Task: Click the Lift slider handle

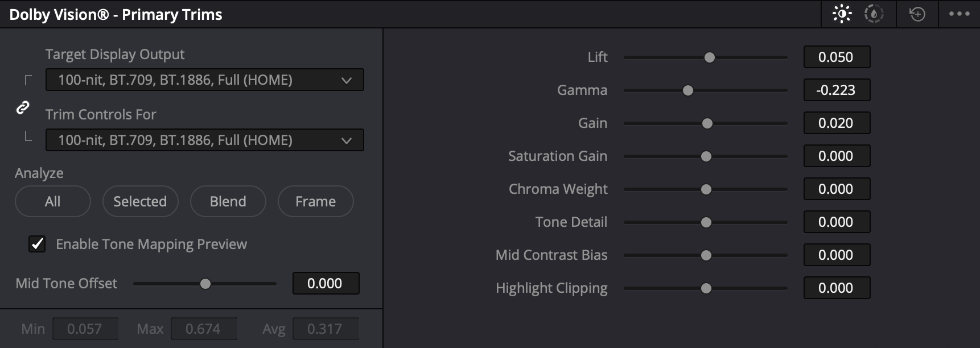Action: [x=710, y=57]
